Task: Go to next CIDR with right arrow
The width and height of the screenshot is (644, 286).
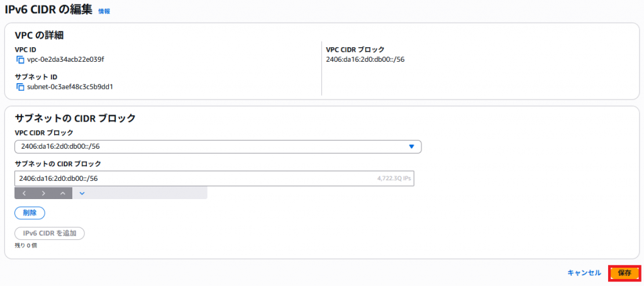Action: point(43,193)
